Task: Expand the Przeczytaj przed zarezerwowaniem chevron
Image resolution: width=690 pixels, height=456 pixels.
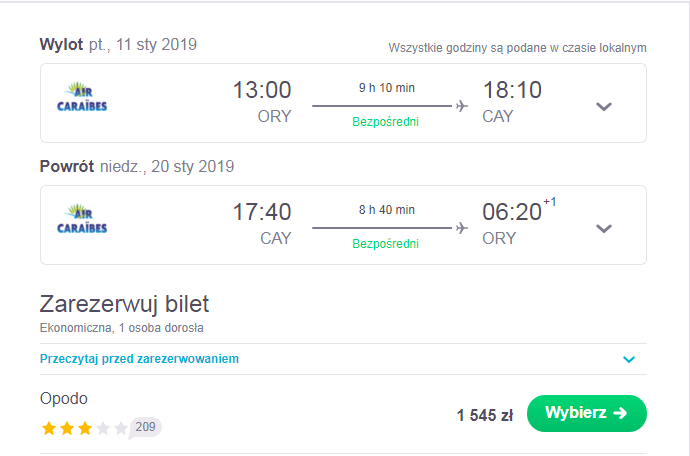Action: (629, 360)
